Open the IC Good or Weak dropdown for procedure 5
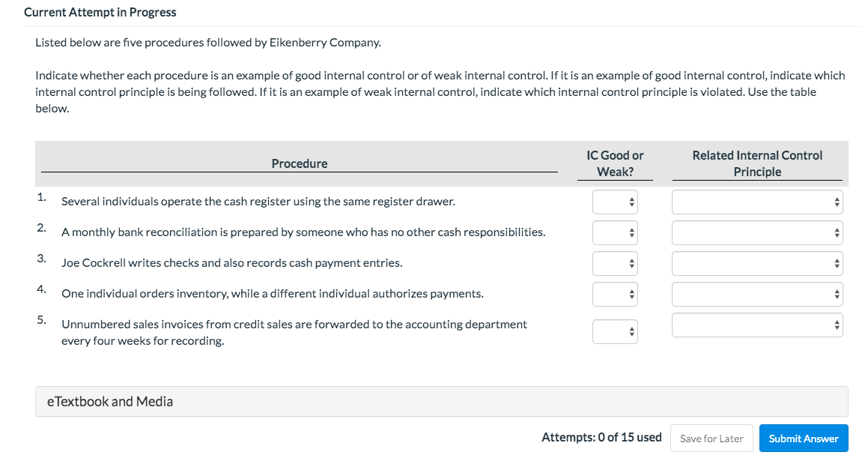The width and height of the screenshot is (868, 476). pos(614,331)
